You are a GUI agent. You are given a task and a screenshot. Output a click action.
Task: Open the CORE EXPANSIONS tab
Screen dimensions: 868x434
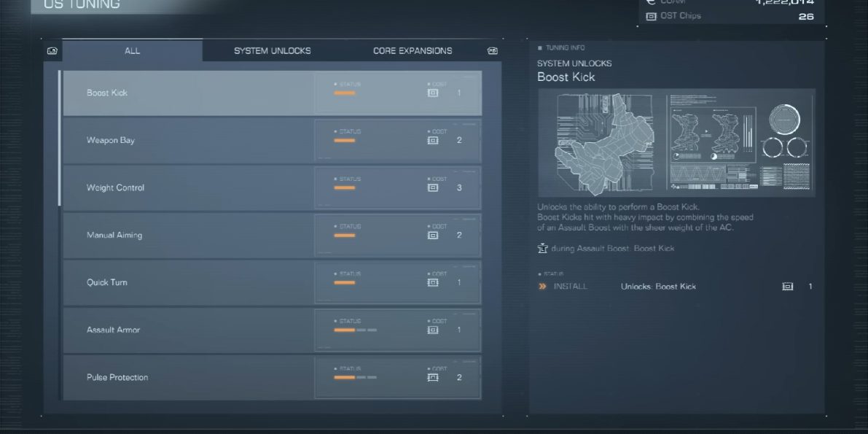413,50
